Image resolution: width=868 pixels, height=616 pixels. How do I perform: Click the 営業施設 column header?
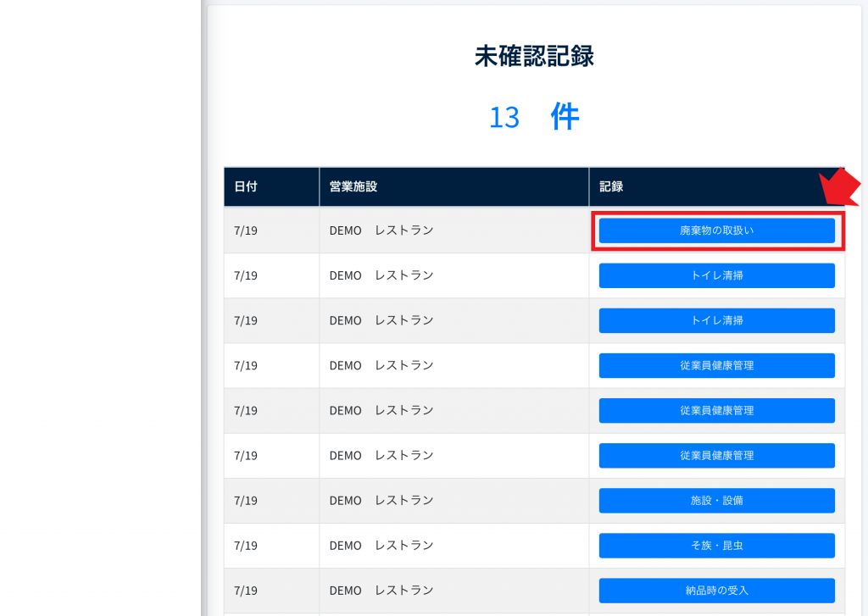point(353,186)
